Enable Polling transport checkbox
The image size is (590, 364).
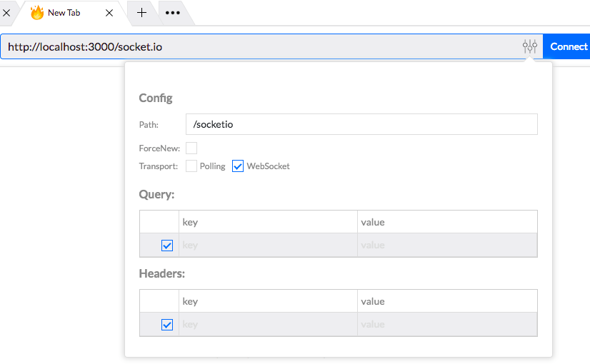point(191,166)
